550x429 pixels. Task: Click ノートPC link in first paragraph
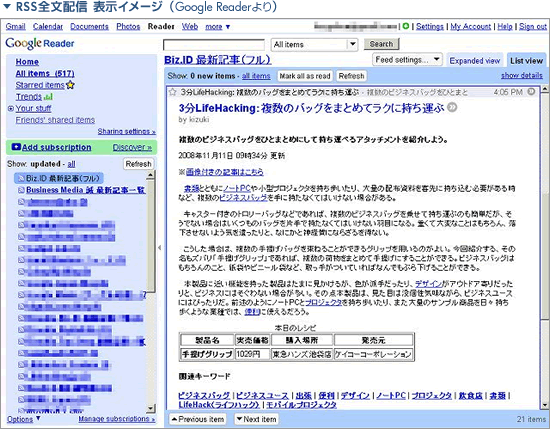pyautogui.click(x=237, y=188)
